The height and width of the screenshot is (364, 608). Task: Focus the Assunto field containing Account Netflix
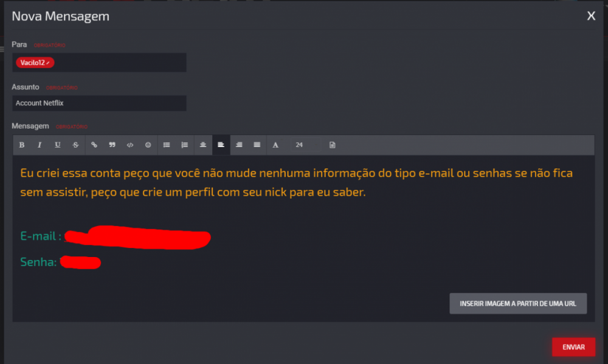pyautogui.click(x=99, y=103)
